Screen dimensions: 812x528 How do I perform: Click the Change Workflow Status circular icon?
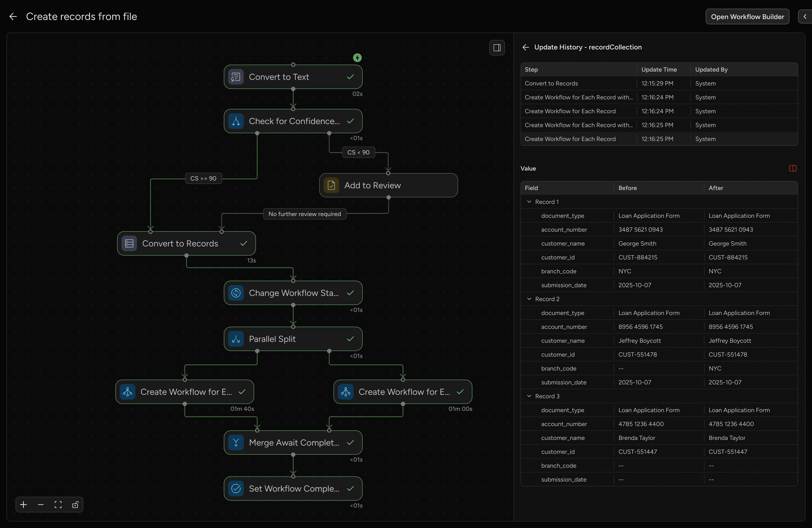click(236, 293)
